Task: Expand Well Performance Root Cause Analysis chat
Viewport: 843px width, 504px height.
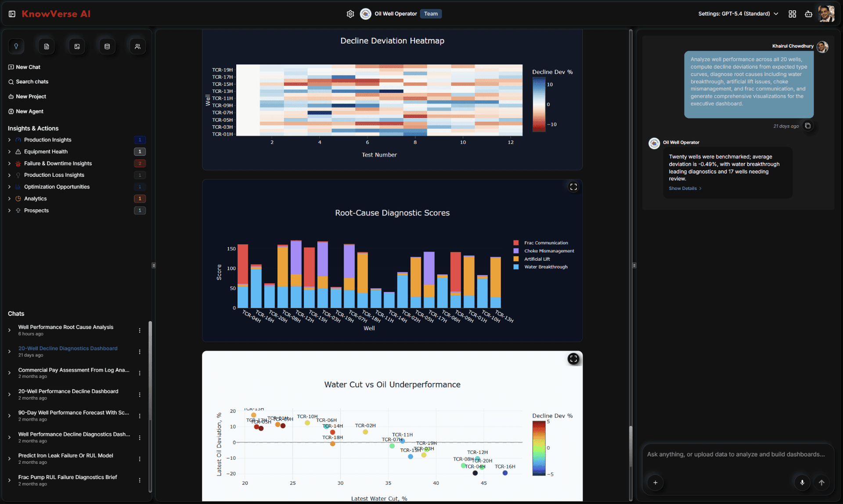Action: click(9, 330)
